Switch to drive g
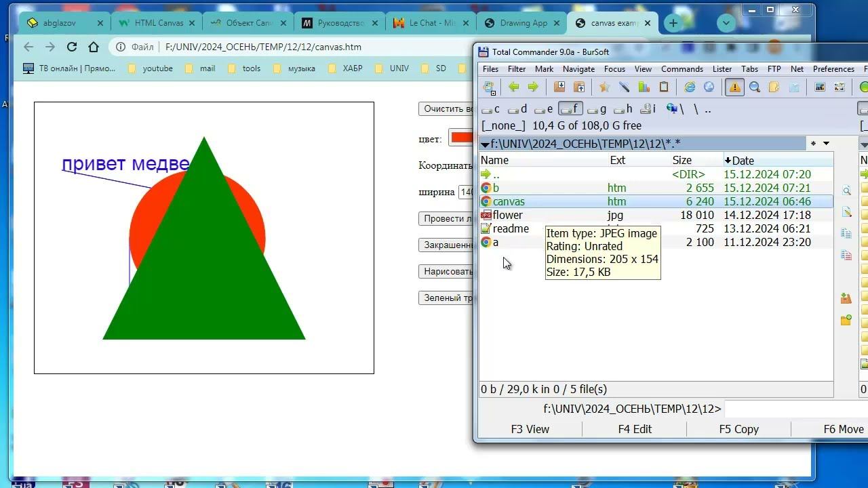 [597, 109]
